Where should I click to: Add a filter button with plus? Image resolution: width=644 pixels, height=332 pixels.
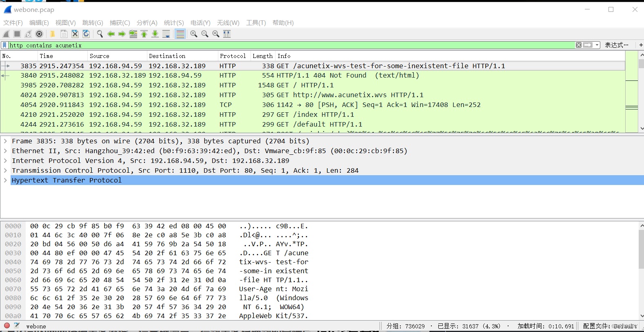coord(641,45)
